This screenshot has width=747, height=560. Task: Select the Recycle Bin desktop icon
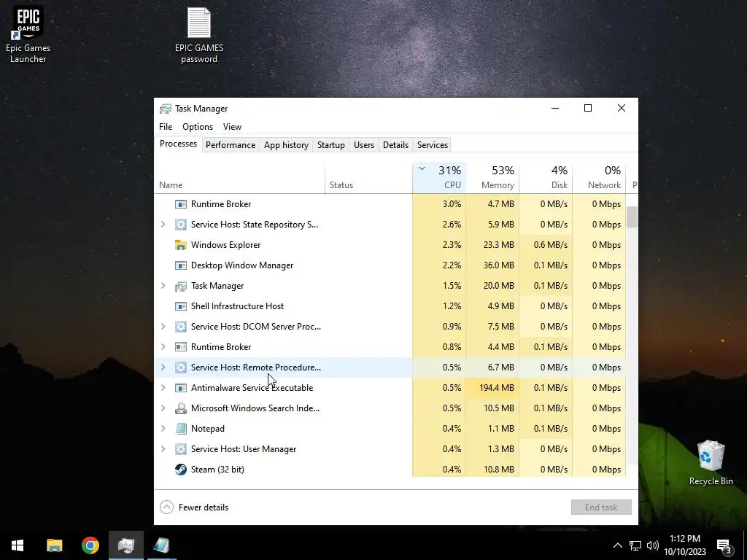pyautogui.click(x=711, y=462)
